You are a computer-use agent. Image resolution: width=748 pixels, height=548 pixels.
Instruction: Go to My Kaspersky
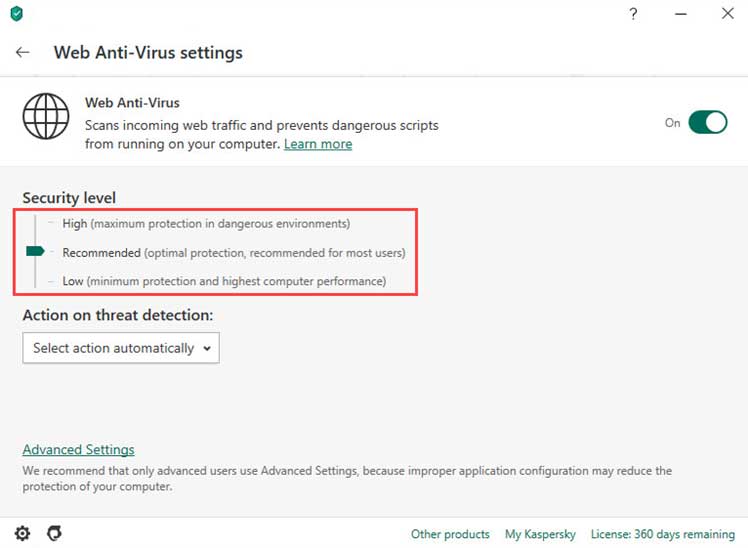tap(540, 534)
